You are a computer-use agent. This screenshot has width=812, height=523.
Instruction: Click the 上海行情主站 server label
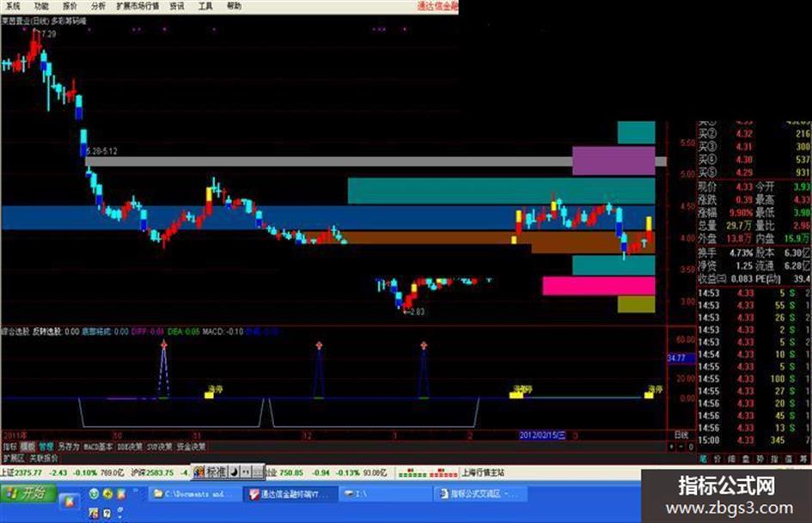(483, 473)
